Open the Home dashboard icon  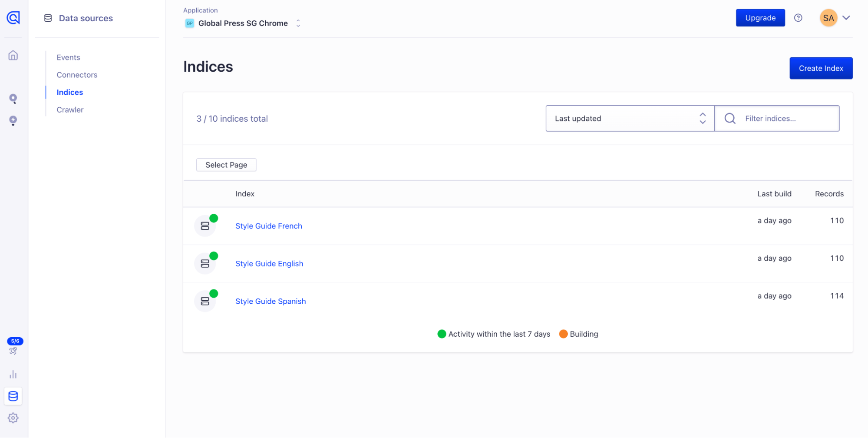pyautogui.click(x=13, y=56)
